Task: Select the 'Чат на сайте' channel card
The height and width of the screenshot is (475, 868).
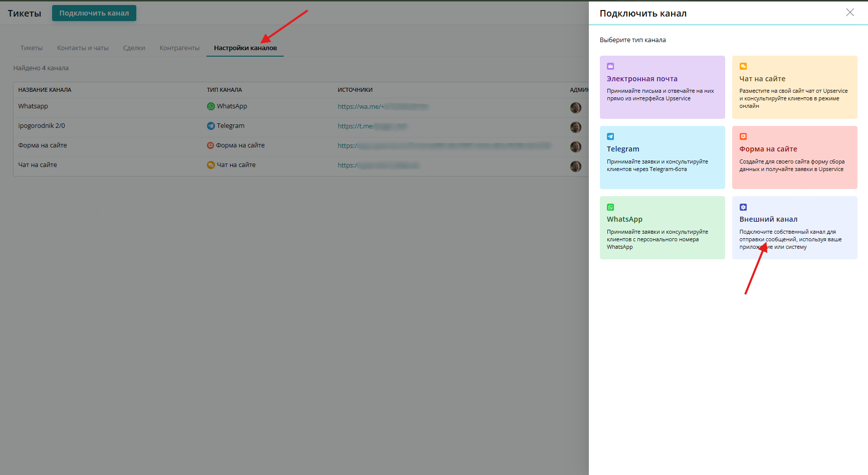Action: pos(794,87)
